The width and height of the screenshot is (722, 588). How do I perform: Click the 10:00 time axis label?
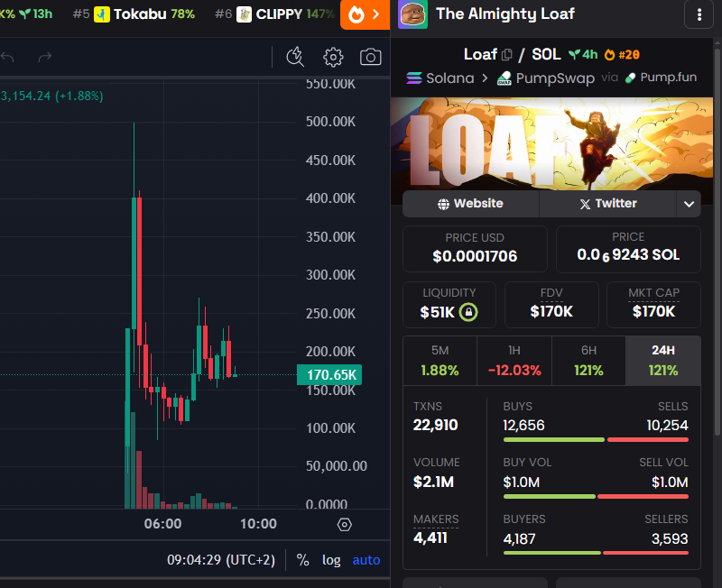click(x=258, y=524)
